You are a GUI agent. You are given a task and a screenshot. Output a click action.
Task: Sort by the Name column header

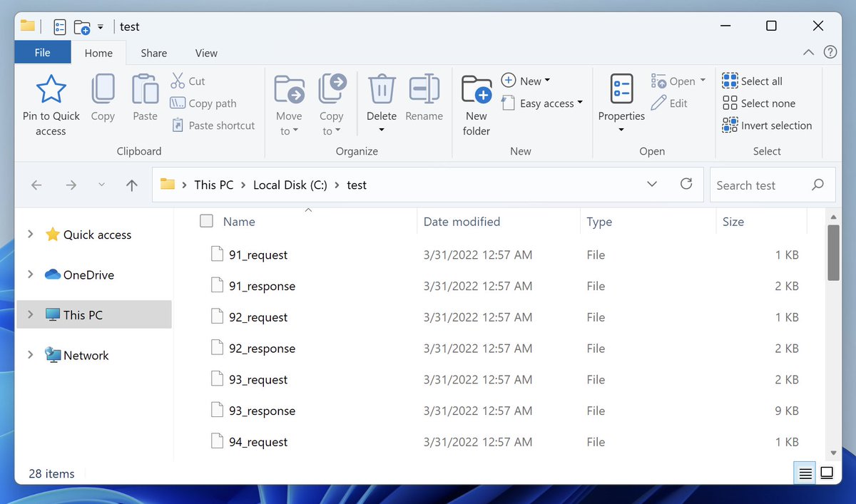click(x=239, y=222)
